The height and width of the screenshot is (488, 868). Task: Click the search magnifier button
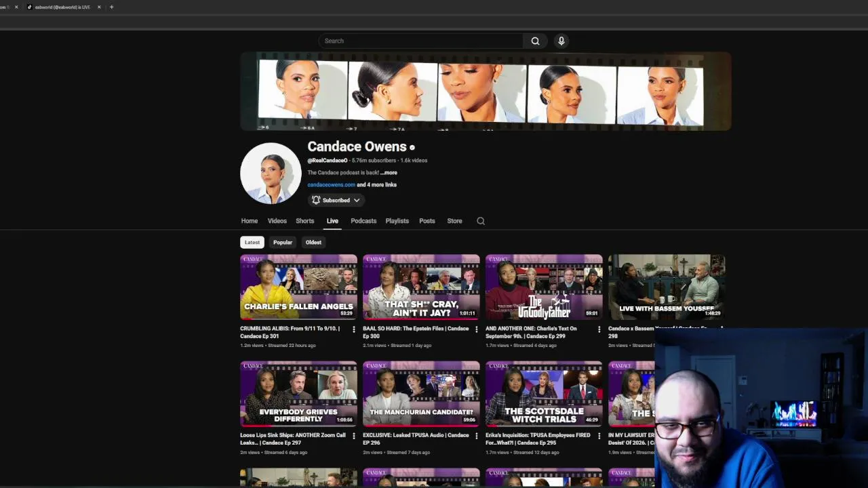tap(535, 41)
